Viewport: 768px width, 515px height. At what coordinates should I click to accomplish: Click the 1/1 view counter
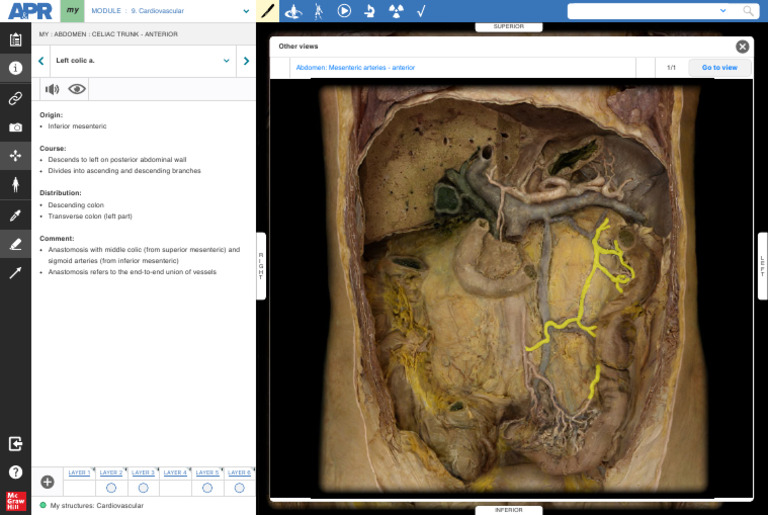click(x=671, y=68)
